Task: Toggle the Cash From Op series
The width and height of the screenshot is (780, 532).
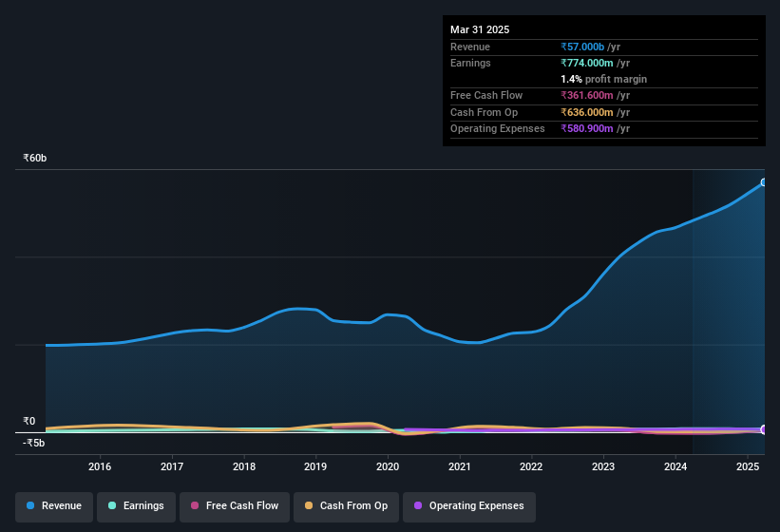Action: pos(346,506)
